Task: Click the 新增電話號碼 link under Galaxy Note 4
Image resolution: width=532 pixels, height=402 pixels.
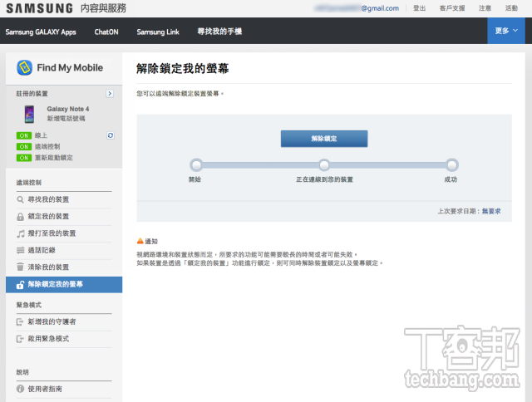Action: 66,119
